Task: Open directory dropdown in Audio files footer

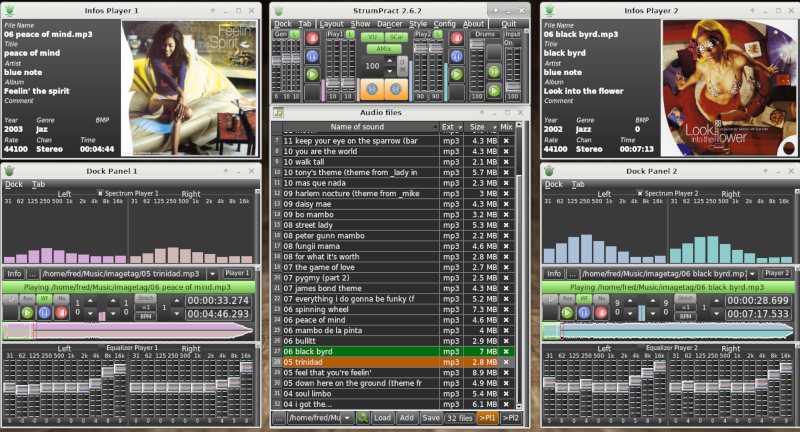Action: (x=347, y=418)
